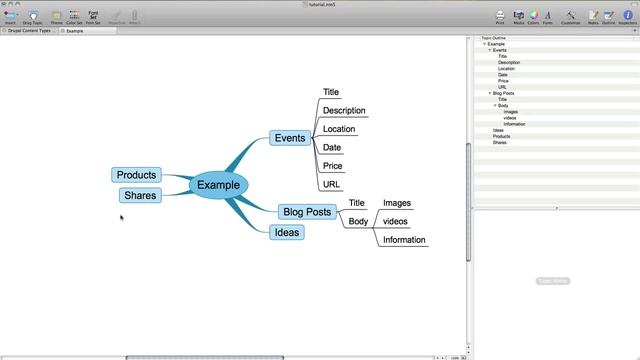640x360 pixels.
Task: Click the canvas horizontal scrollbar thumb
Action: coord(204,358)
